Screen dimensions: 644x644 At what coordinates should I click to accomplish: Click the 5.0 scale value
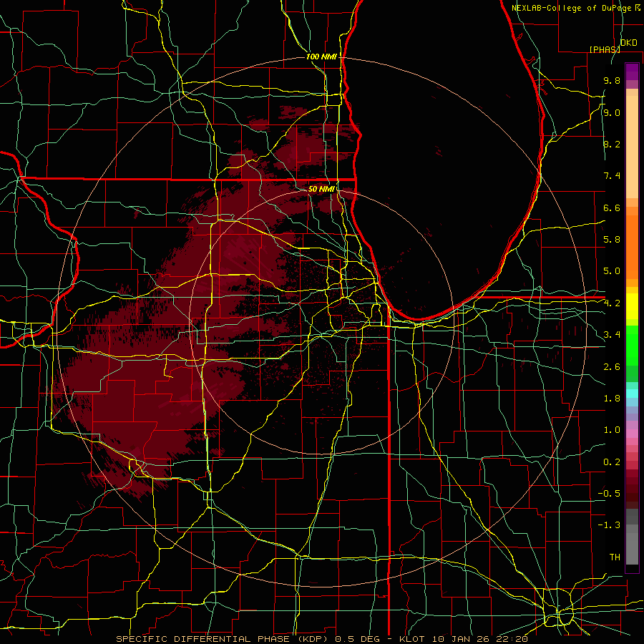[x=612, y=271]
